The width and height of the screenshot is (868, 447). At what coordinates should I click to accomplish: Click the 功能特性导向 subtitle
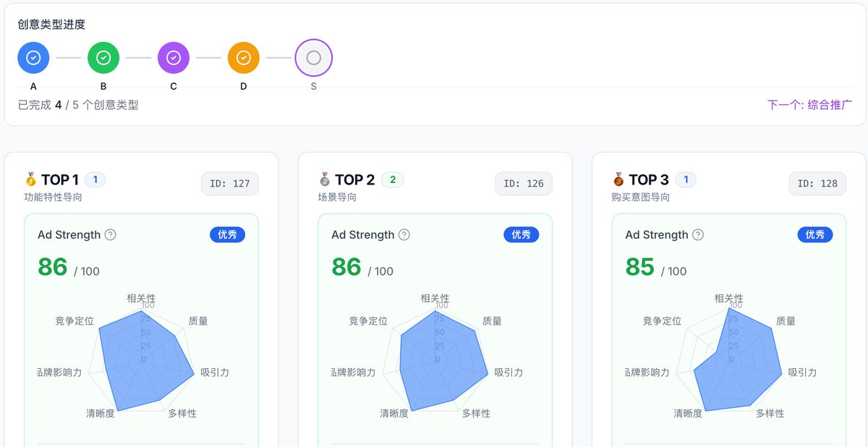point(53,197)
